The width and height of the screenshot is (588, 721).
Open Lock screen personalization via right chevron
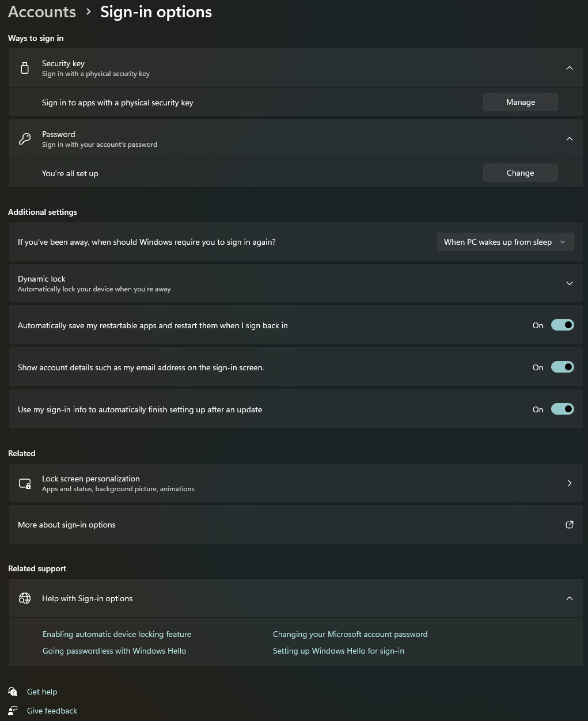click(x=569, y=483)
